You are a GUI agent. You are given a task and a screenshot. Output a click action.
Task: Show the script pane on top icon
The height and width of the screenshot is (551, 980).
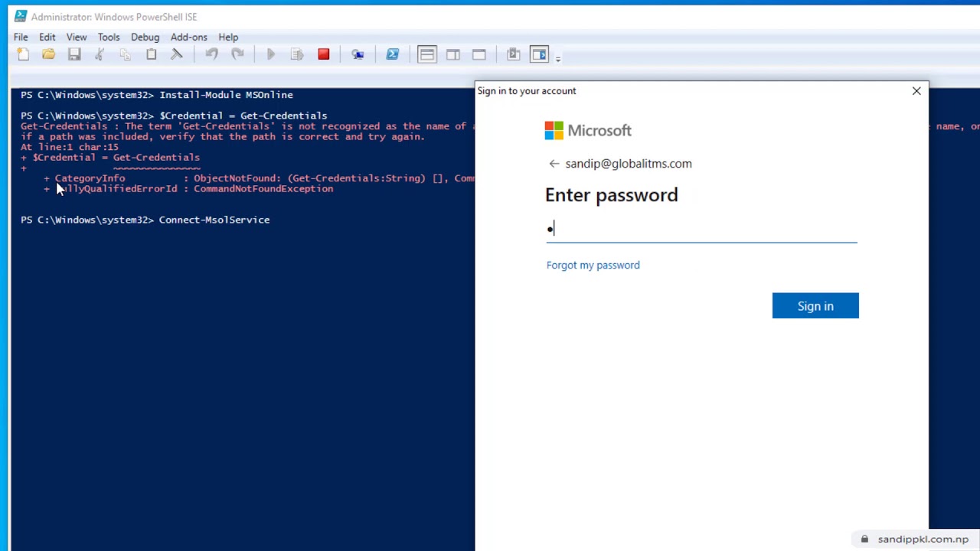(427, 54)
